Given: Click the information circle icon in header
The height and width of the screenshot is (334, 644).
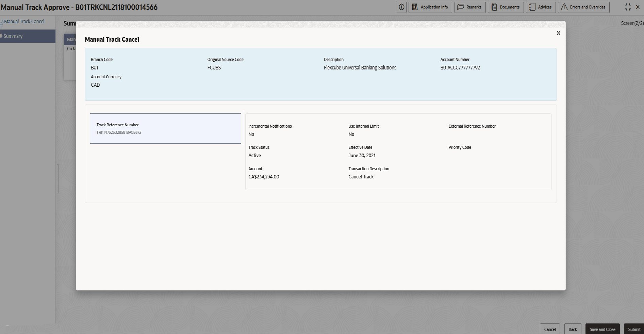Looking at the screenshot, I should pyautogui.click(x=401, y=7).
